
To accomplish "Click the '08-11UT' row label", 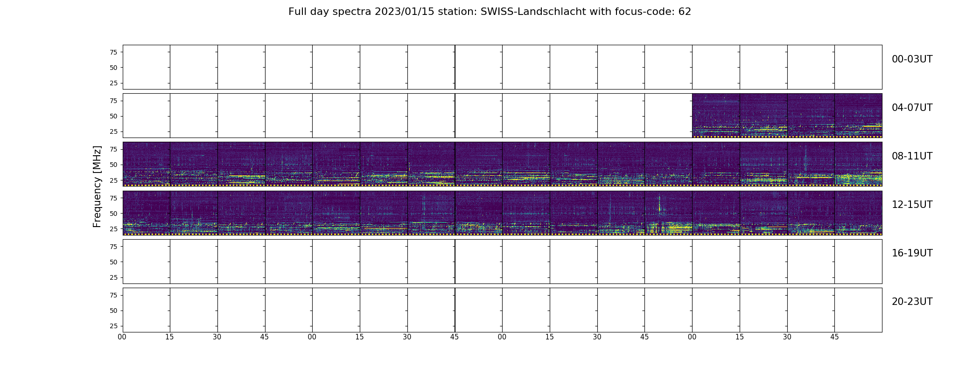I will (912, 156).
